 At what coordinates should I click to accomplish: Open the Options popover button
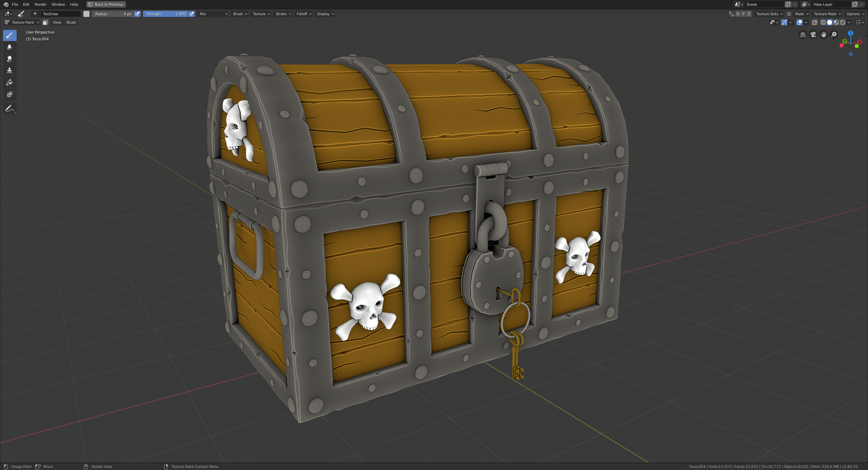tap(855, 14)
